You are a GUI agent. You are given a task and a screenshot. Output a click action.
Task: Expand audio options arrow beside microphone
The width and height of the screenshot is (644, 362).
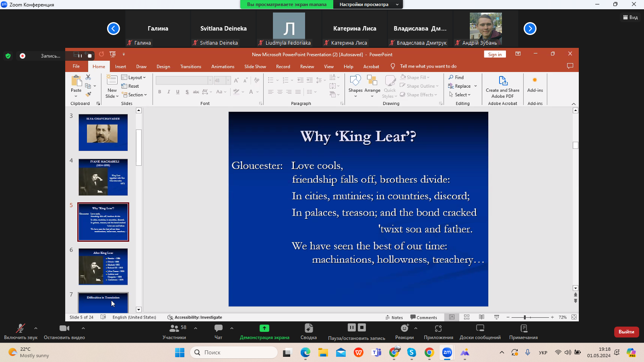point(36,328)
